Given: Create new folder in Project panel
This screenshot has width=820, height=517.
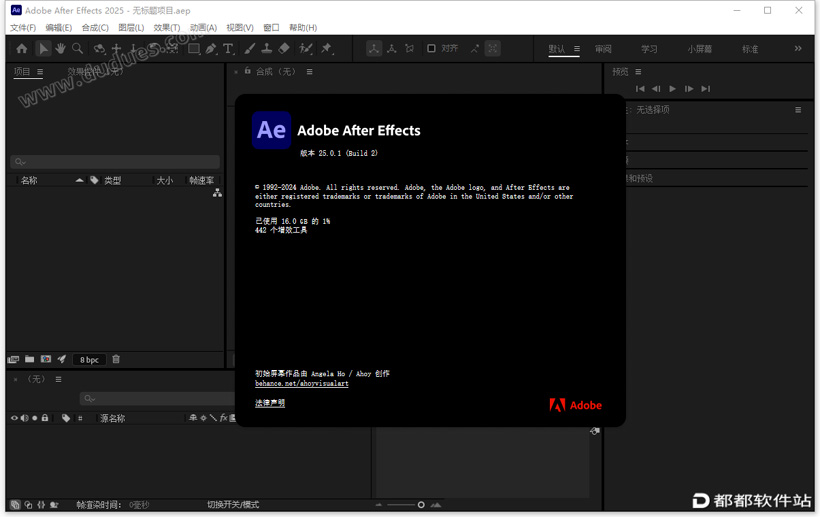Looking at the screenshot, I should pos(30,359).
